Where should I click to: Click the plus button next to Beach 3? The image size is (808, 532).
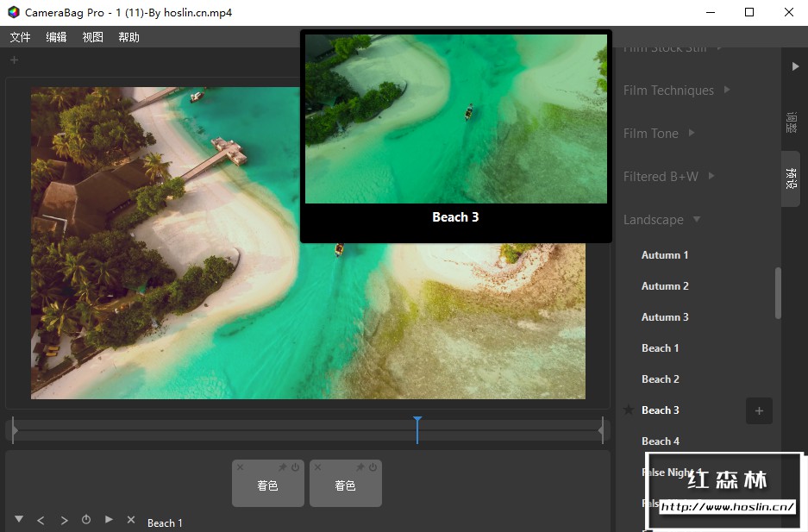(x=759, y=411)
